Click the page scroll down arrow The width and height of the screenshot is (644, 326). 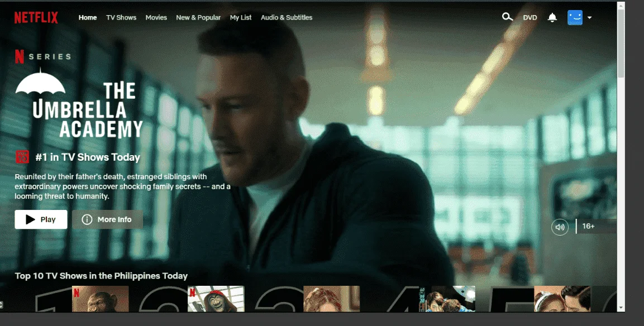pyautogui.click(x=621, y=308)
